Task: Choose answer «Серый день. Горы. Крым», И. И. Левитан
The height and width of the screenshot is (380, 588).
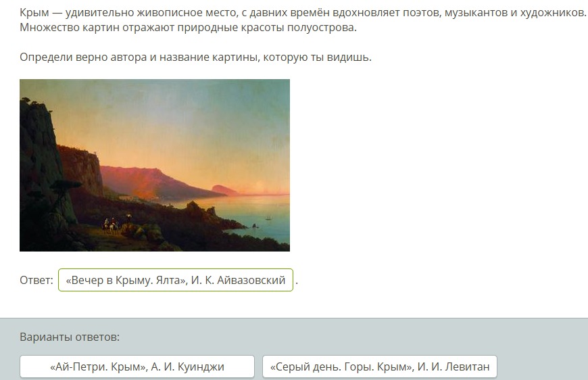Action: (x=380, y=366)
